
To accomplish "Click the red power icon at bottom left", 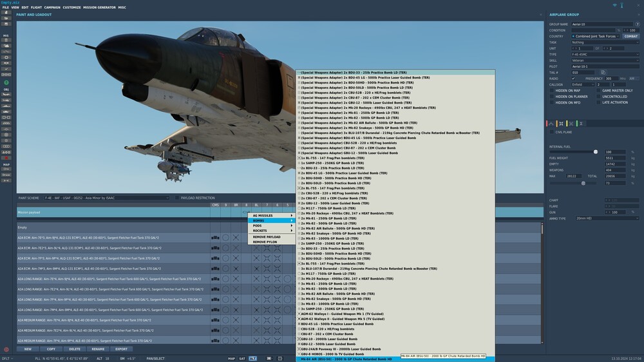I will (x=6, y=349).
